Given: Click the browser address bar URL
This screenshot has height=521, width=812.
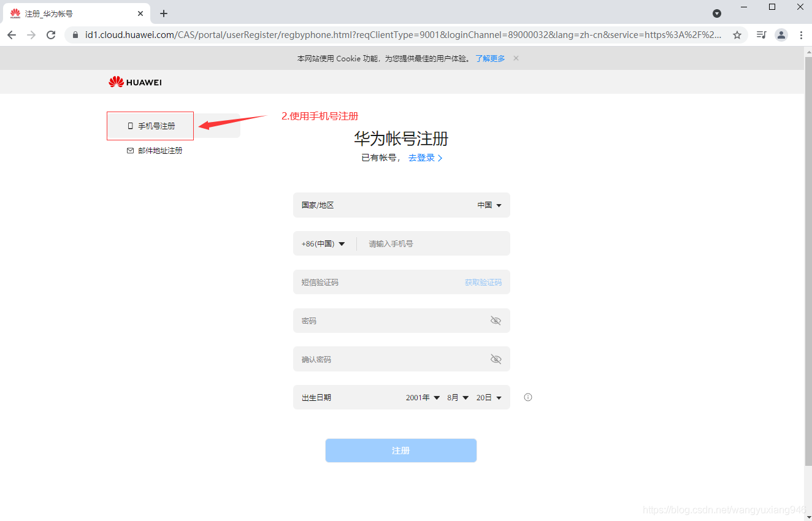Looking at the screenshot, I should click(403, 35).
